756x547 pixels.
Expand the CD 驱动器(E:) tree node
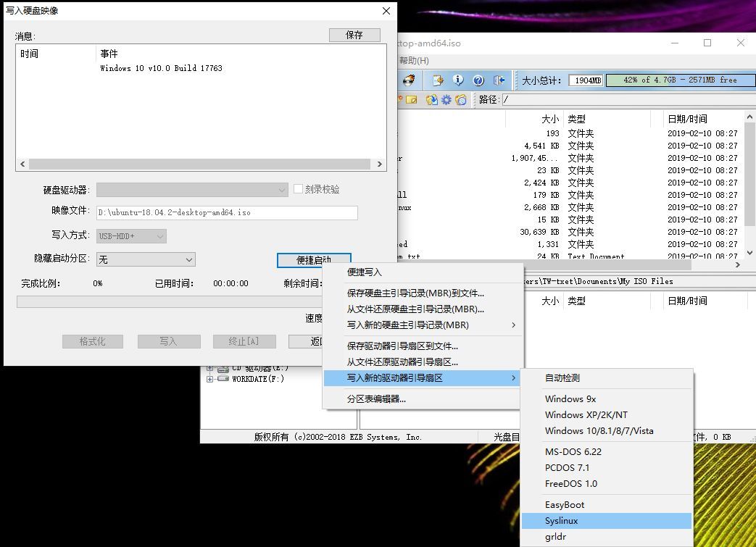209,369
